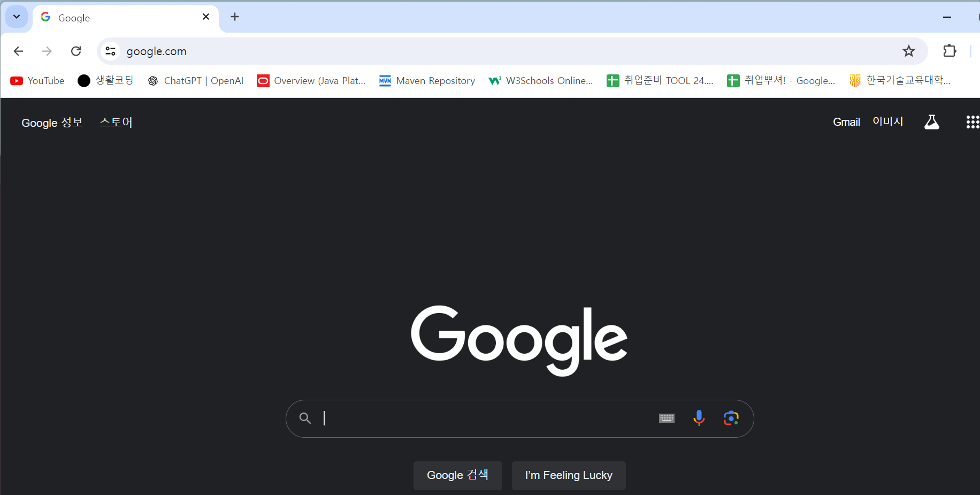This screenshot has height=495, width=980.
Task: Open the 이미지 link
Action: (x=888, y=122)
